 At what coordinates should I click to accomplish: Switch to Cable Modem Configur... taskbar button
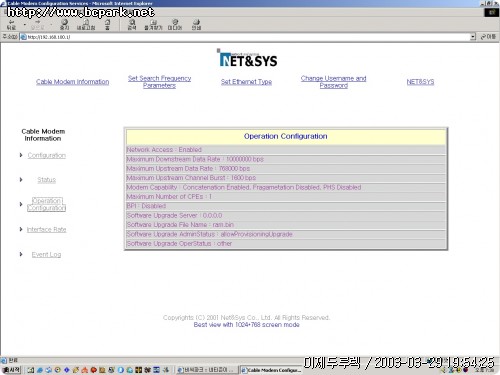[x=271, y=370]
